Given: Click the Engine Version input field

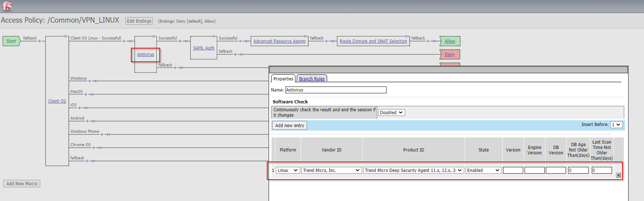Looking at the screenshot, I should tap(535, 170).
